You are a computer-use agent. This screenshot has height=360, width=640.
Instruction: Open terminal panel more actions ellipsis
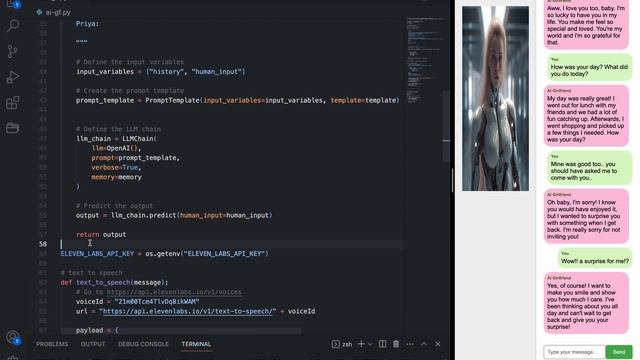coord(410,344)
